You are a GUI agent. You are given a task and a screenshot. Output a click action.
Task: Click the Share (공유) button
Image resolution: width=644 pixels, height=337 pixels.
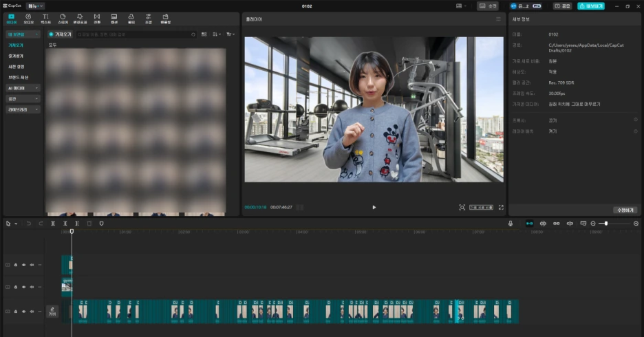click(x=562, y=6)
